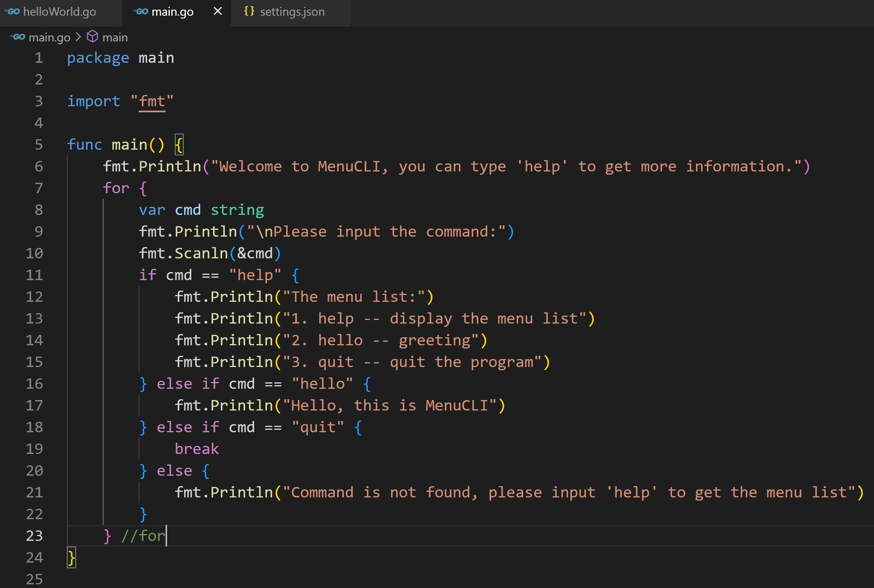Click the highlighted opening brace of main

(x=179, y=144)
